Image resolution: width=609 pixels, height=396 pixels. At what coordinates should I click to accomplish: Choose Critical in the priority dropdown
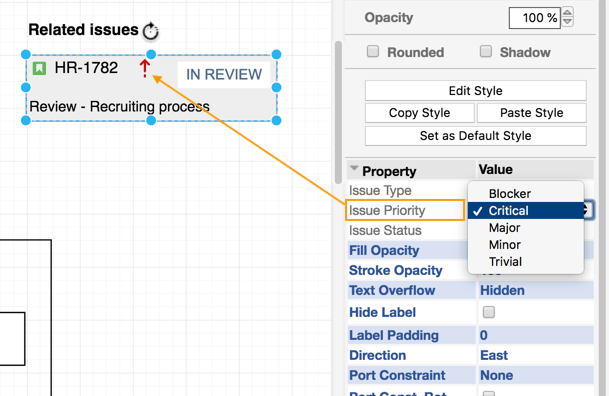526,211
